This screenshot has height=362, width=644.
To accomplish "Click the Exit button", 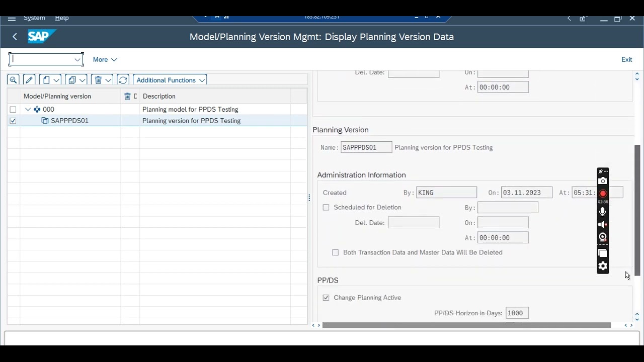I will pyautogui.click(x=626, y=59).
